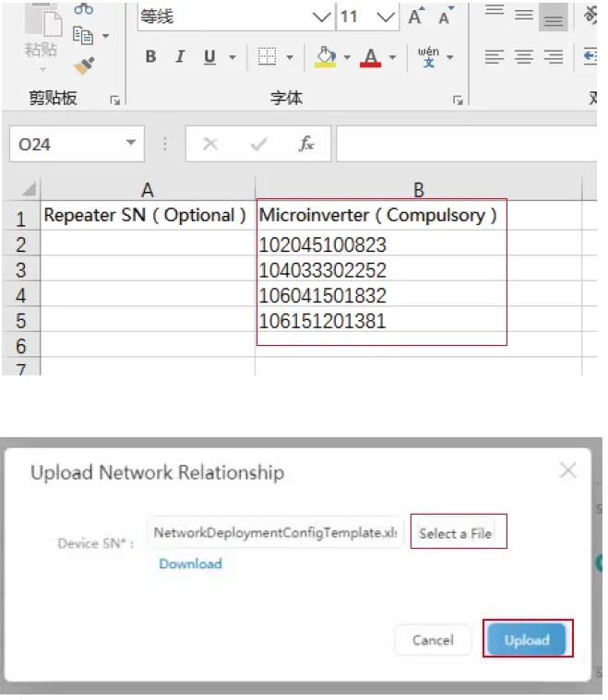This screenshot has height=700, width=608.
Task: Select column B header
Action: click(x=419, y=190)
